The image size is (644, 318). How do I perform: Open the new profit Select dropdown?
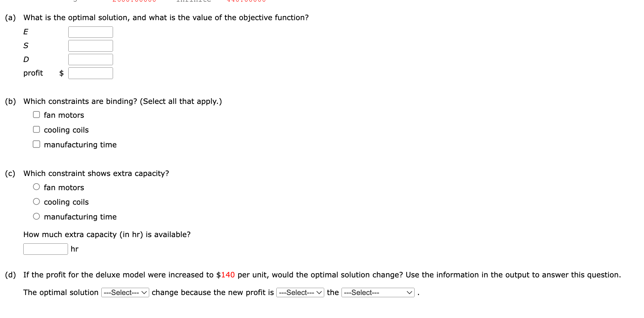pyautogui.click(x=300, y=292)
